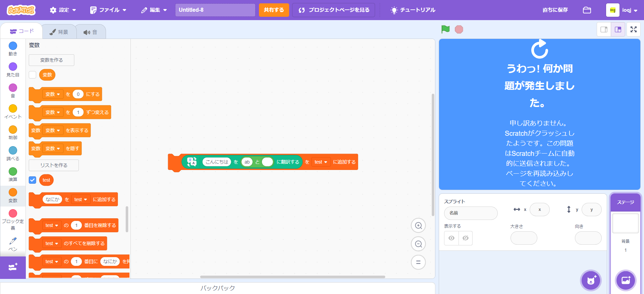The width and height of the screenshot is (644, 294).
Task: Open the add extension button
Action: point(13,267)
